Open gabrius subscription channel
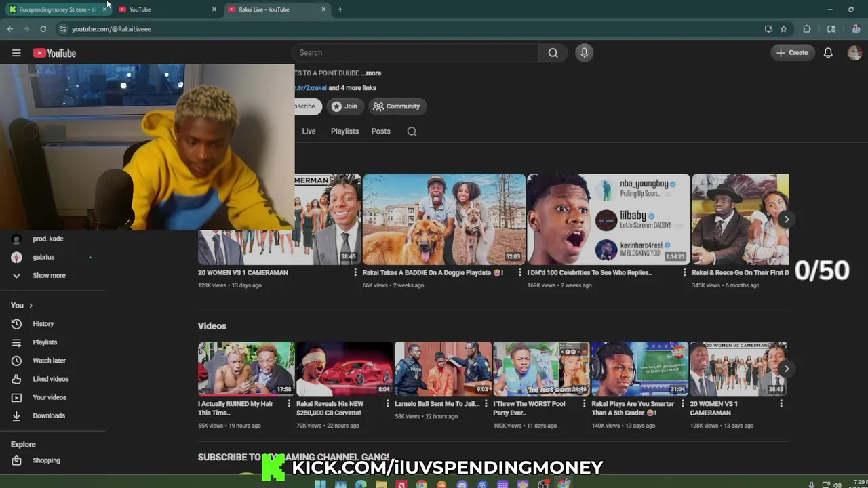 coord(43,257)
